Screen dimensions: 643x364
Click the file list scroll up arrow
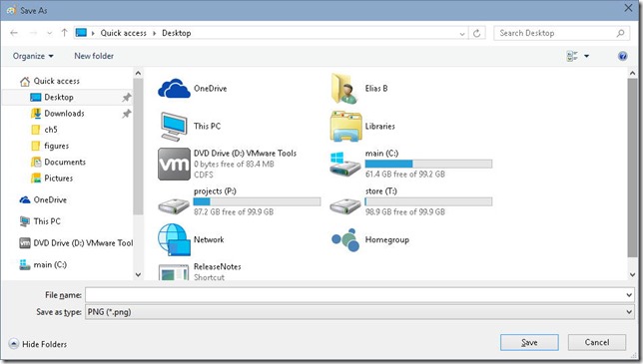tap(632, 73)
